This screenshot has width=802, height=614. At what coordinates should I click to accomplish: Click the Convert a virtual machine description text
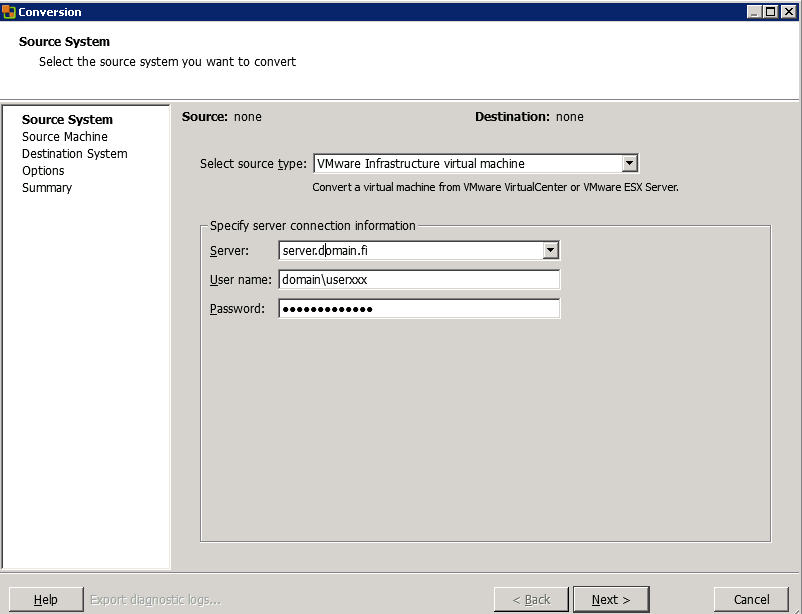(x=495, y=187)
